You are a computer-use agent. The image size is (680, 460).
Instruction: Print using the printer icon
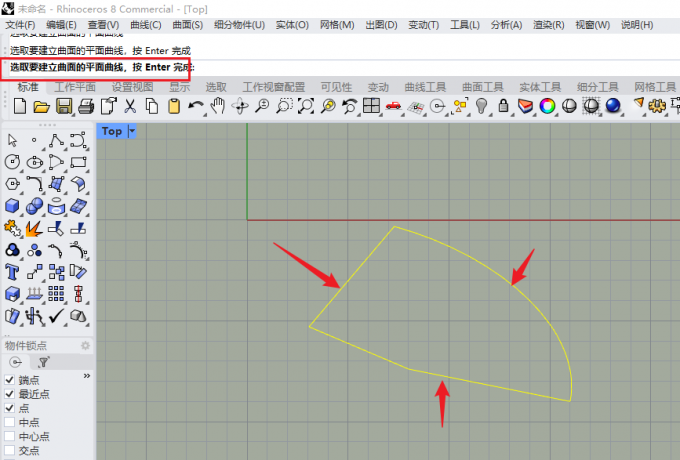(x=86, y=106)
